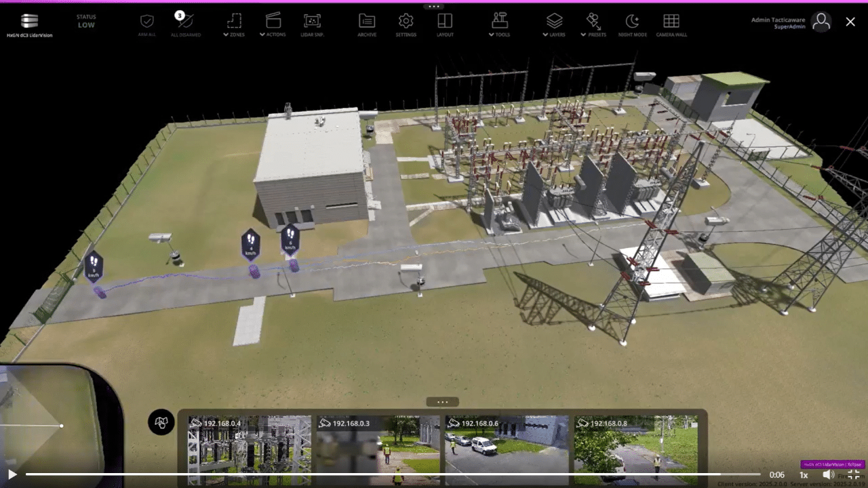Viewport: 868px width, 488px height.
Task: Open the Camera Wall view
Action: pos(671,22)
